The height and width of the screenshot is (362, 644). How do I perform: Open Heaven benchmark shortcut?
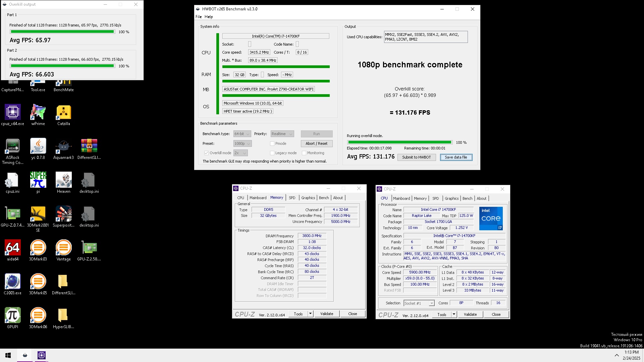coord(63,183)
